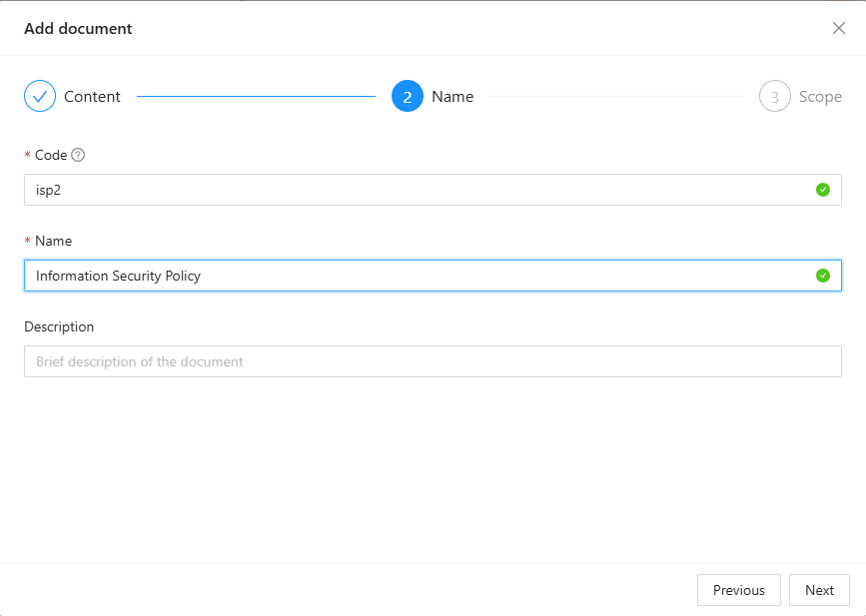
Task: Click inside the Code input field
Action: click(x=400, y=190)
